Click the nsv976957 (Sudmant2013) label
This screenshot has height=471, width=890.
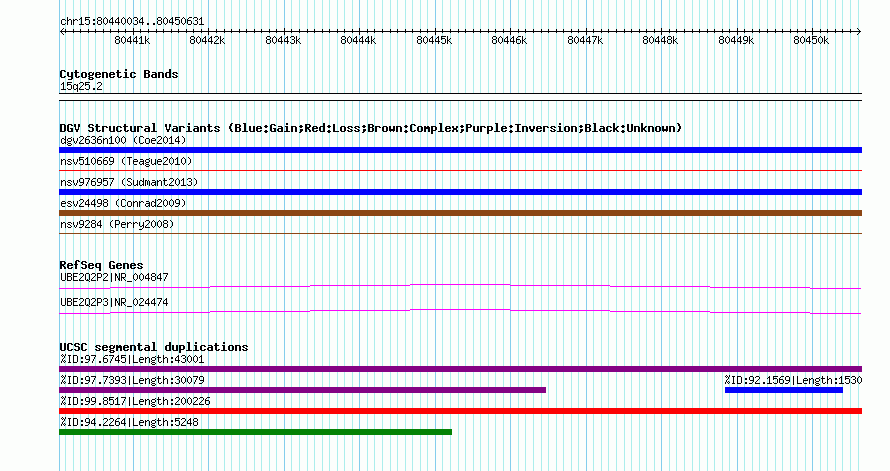point(129,182)
